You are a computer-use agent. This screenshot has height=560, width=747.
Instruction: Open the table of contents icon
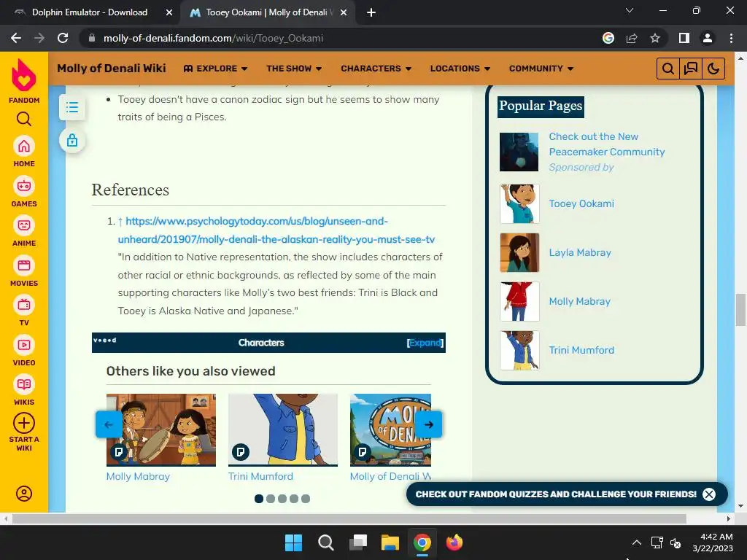point(72,107)
